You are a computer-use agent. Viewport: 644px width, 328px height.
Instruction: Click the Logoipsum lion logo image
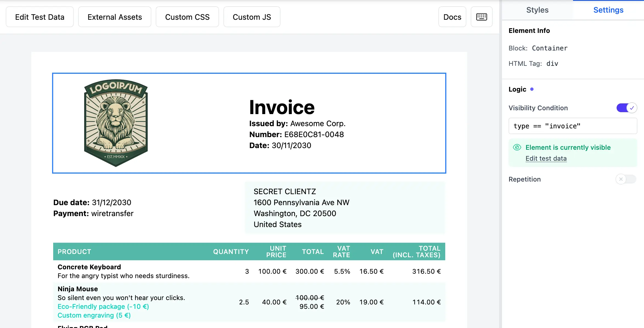pyautogui.click(x=116, y=123)
